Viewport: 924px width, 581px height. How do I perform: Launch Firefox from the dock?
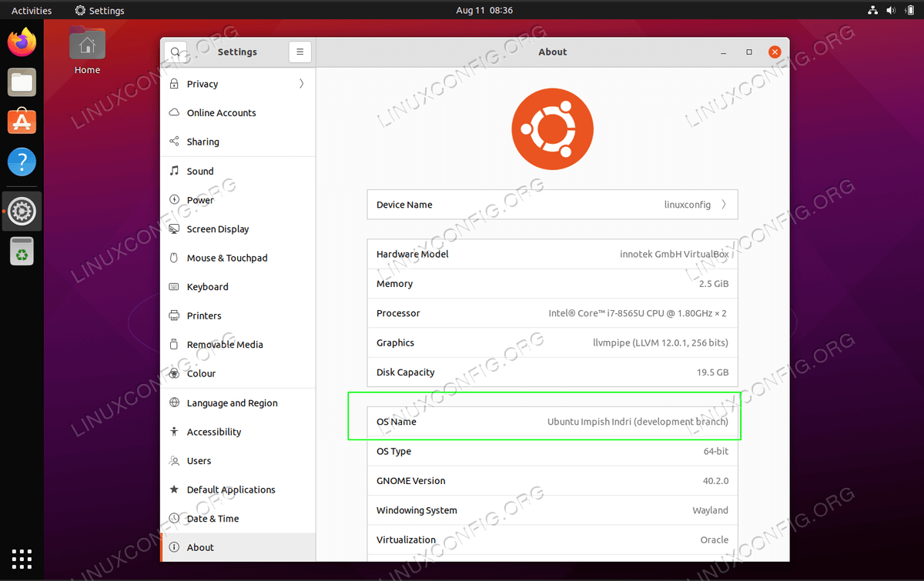coord(22,42)
